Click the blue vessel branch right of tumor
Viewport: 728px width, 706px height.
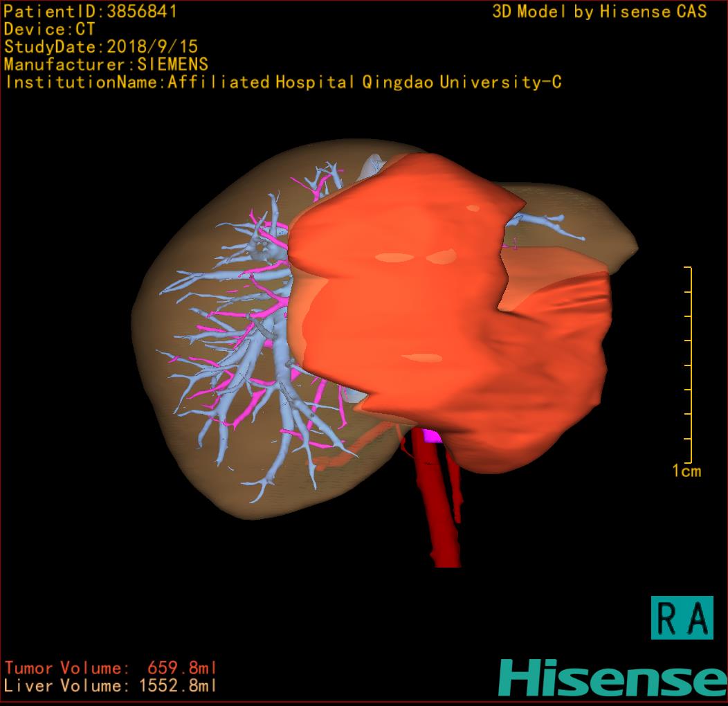(x=547, y=224)
